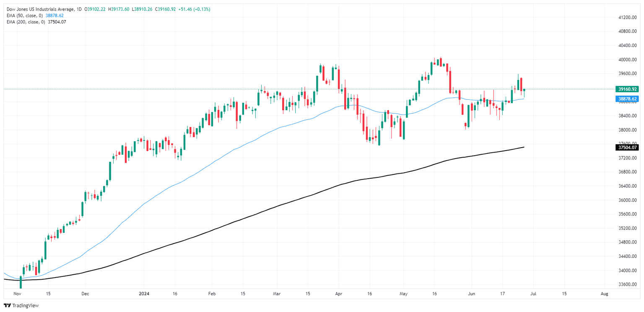Click the Aug label on time axis

604,294
